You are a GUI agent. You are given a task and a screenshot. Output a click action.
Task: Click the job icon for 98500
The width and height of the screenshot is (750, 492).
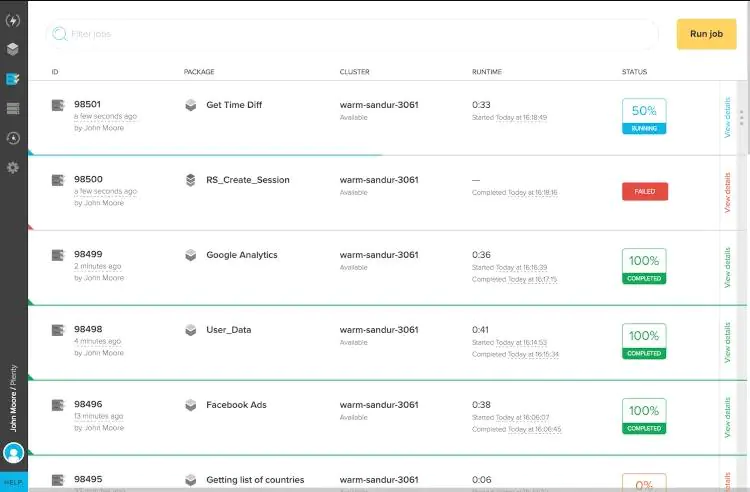click(58, 180)
